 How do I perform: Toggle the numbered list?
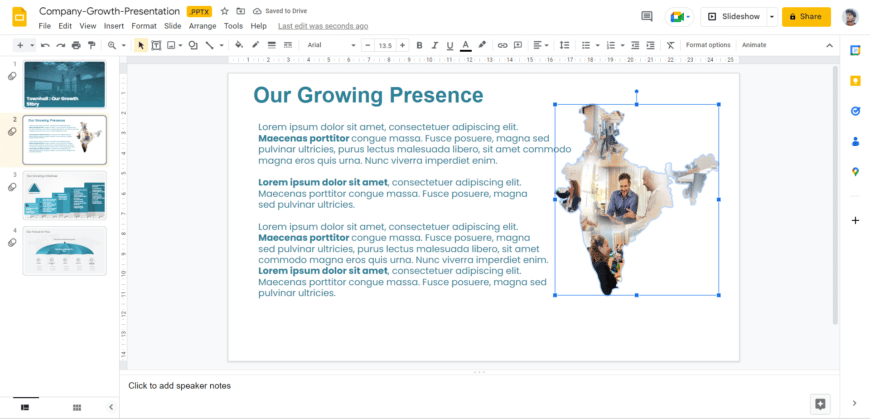coord(611,45)
